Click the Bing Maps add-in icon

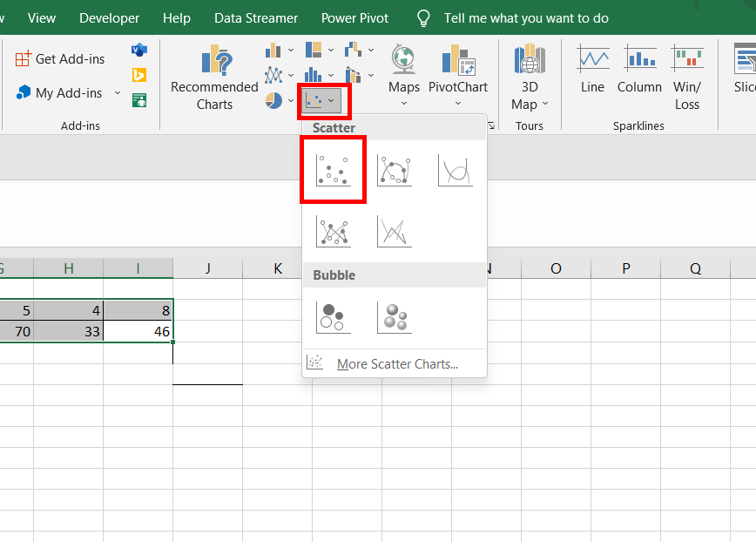click(139, 75)
